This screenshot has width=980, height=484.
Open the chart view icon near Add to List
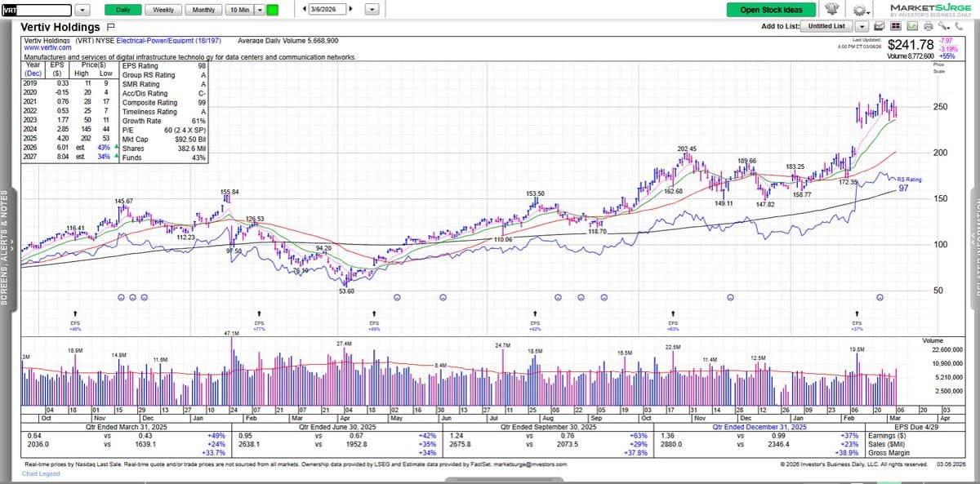[880, 26]
